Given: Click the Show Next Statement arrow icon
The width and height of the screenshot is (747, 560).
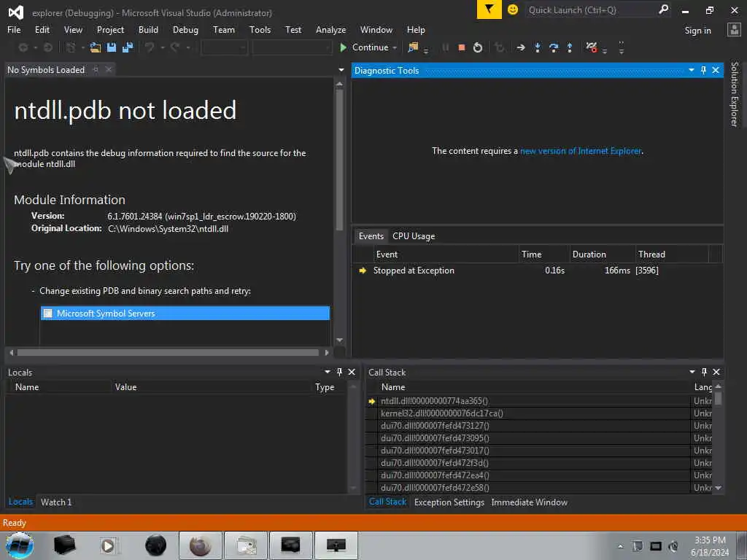Looking at the screenshot, I should (521, 47).
